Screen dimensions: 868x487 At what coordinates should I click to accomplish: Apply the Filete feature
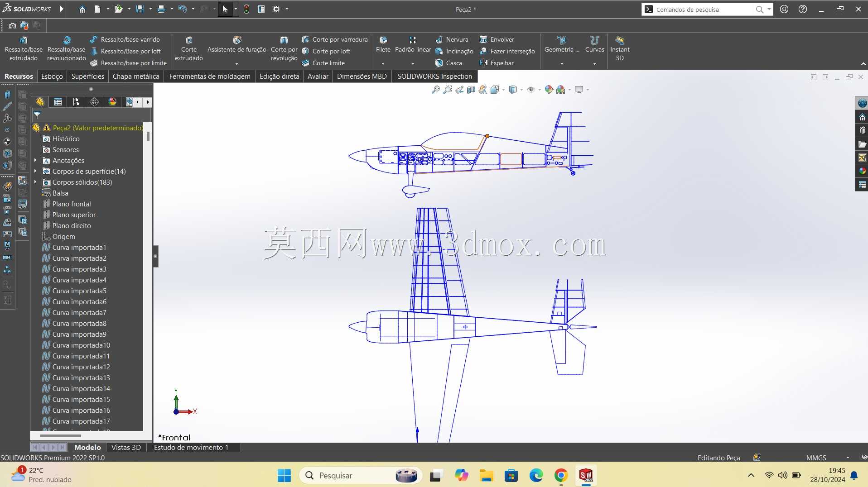pos(383,45)
